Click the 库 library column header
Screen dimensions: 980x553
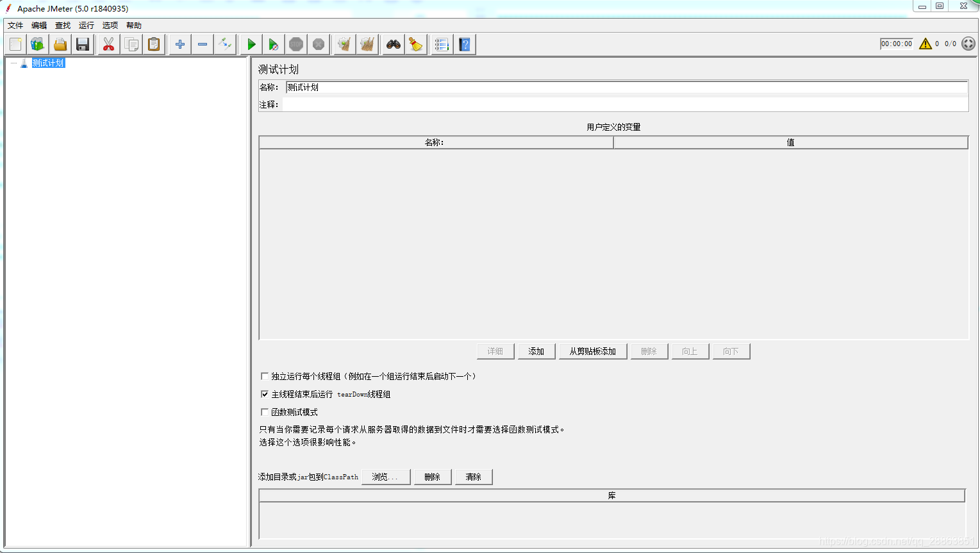[x=612, y=495]
